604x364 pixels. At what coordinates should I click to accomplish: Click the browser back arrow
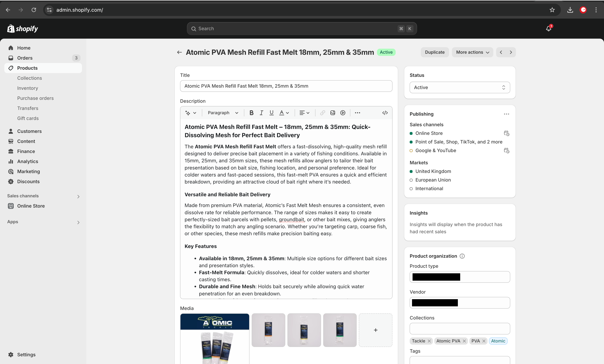[x=8, y=10]
